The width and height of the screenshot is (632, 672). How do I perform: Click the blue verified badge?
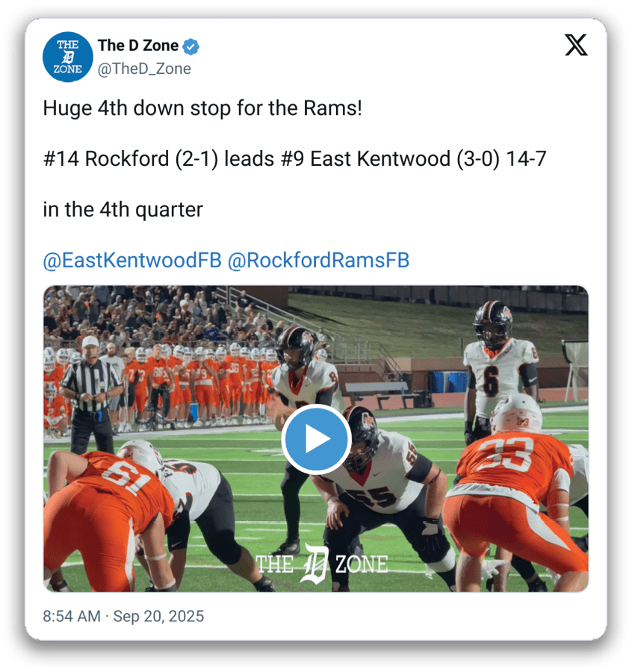point(190,46)
